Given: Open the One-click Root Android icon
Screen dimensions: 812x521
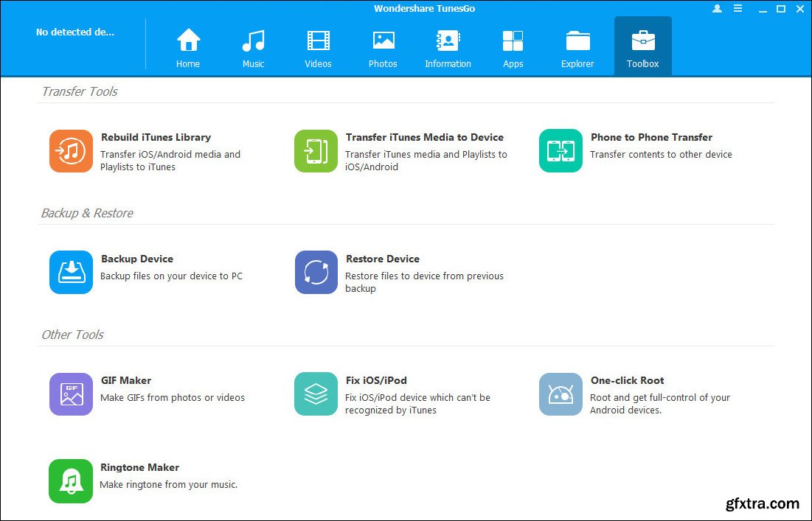Looking at the screenshot, I should [561, 394].
